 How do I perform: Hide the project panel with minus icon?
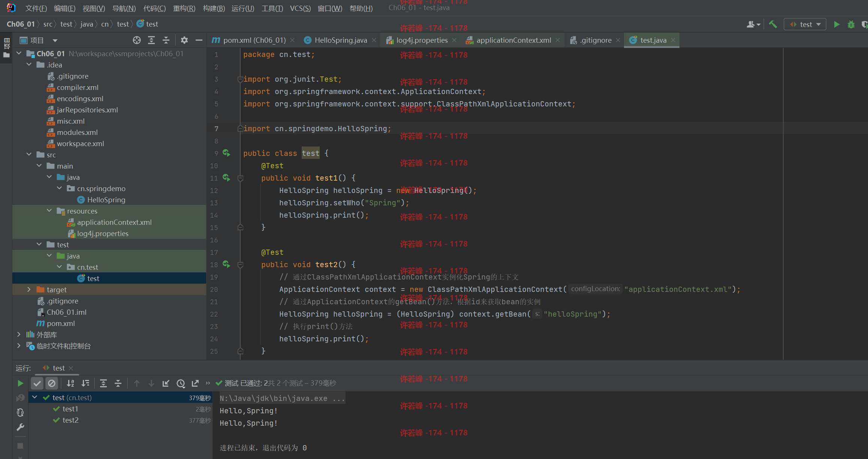(199, 40)
